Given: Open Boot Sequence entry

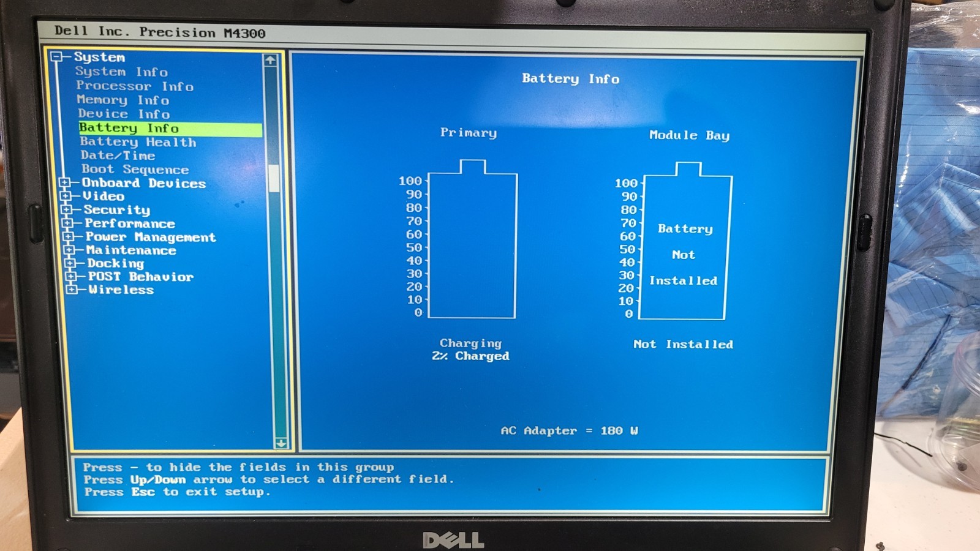Looking at the screenshot, I should click(x=135, y=170).
